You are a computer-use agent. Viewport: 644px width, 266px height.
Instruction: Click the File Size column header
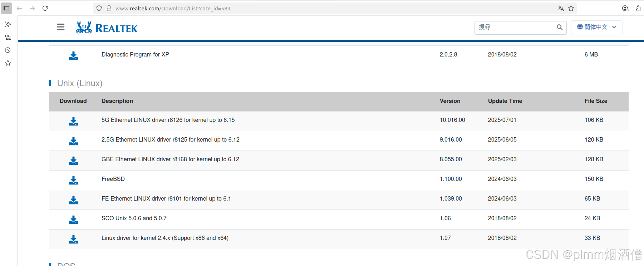click(596, 101)
